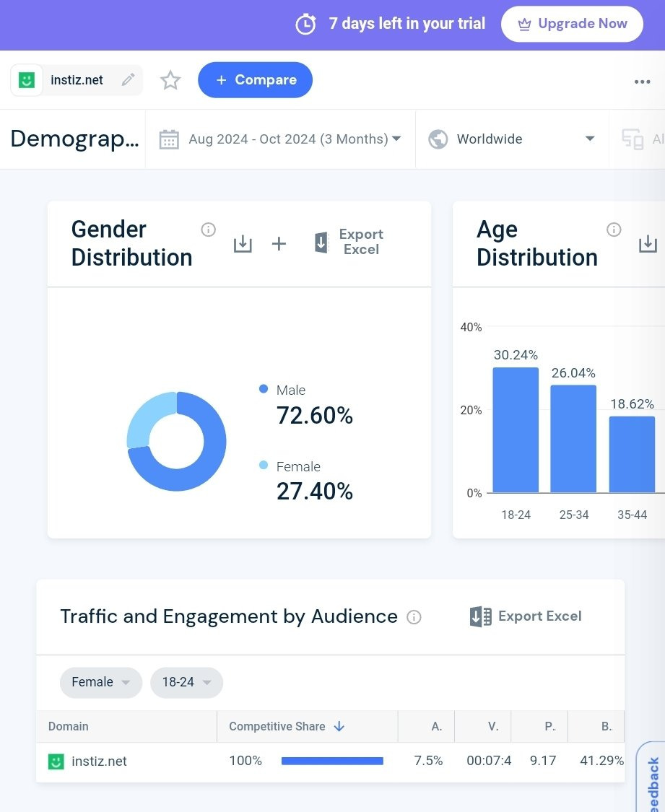Click the 7.5% value in table
665x812 pixels.
pos(428,761)
